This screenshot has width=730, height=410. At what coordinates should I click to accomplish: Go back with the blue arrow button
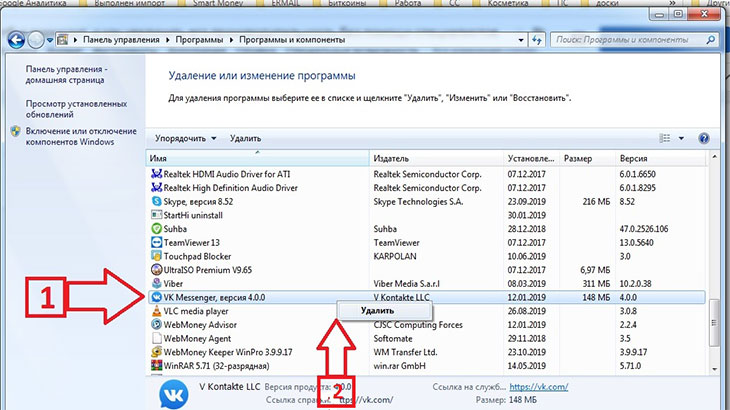[x=16, y=40]
